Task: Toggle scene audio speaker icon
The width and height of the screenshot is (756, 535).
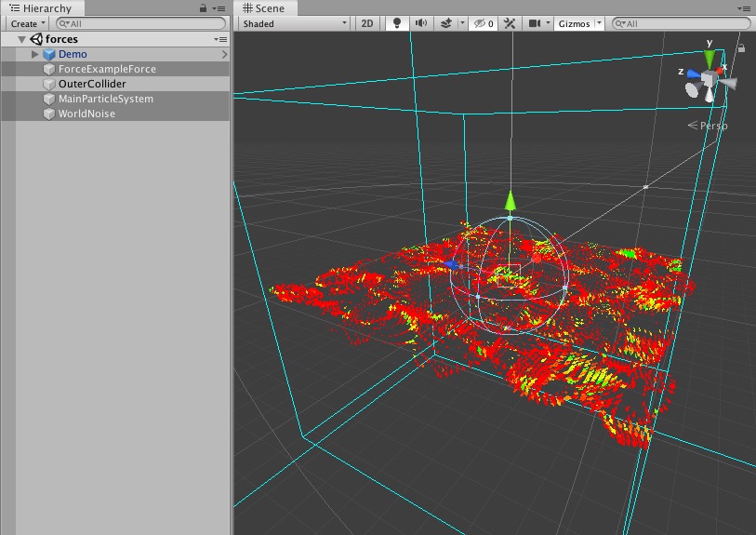Action: tap(421, 23)
